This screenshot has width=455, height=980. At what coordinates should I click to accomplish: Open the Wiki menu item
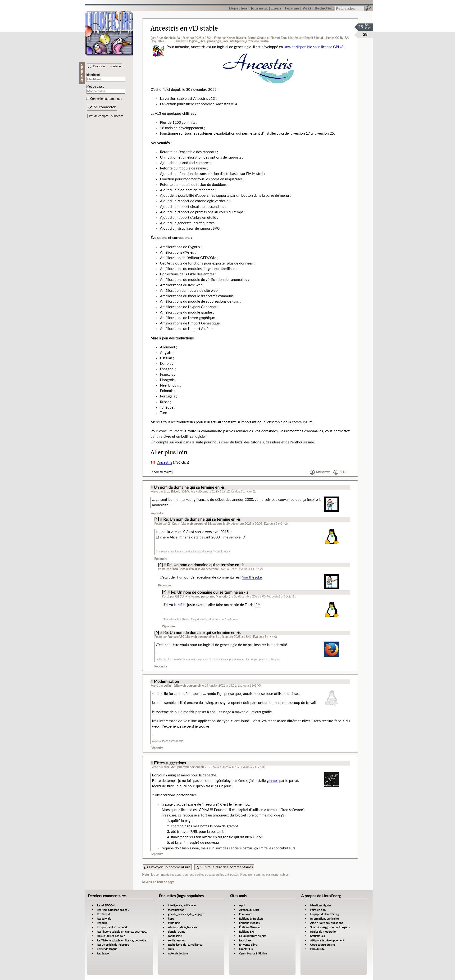pos(306,8)
